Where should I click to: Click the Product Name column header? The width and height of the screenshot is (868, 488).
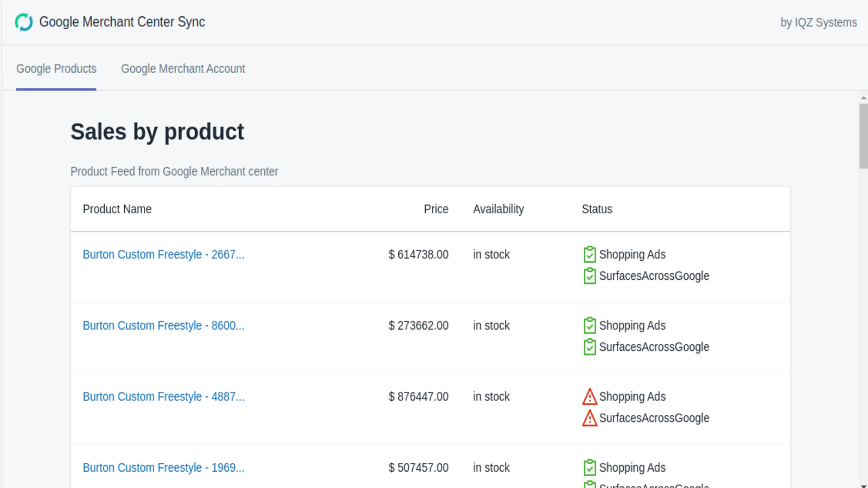(117, 209)
